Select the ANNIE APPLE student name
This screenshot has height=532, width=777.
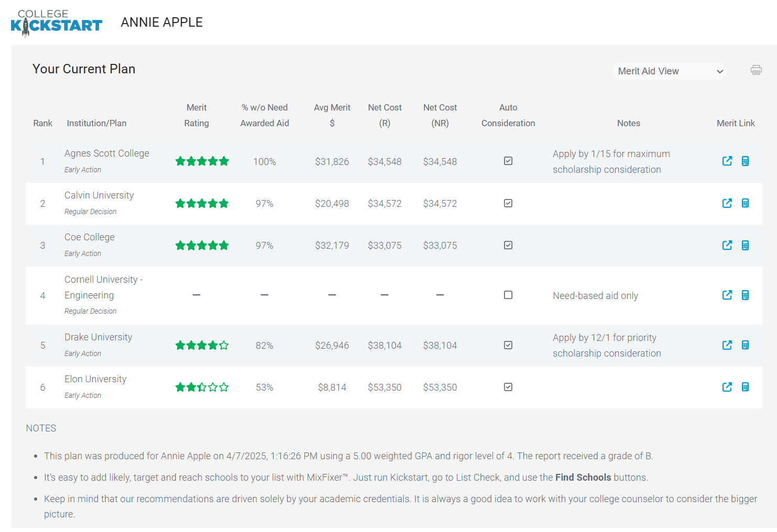(162, 23)
